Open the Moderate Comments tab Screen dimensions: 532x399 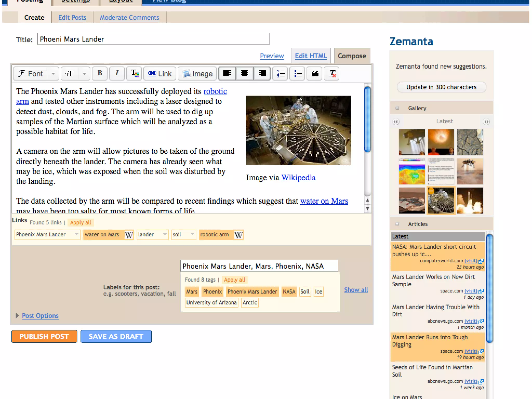point(130,17)
